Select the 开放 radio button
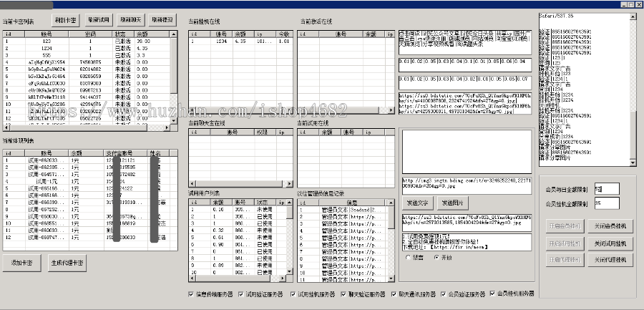 coord(436,257)
